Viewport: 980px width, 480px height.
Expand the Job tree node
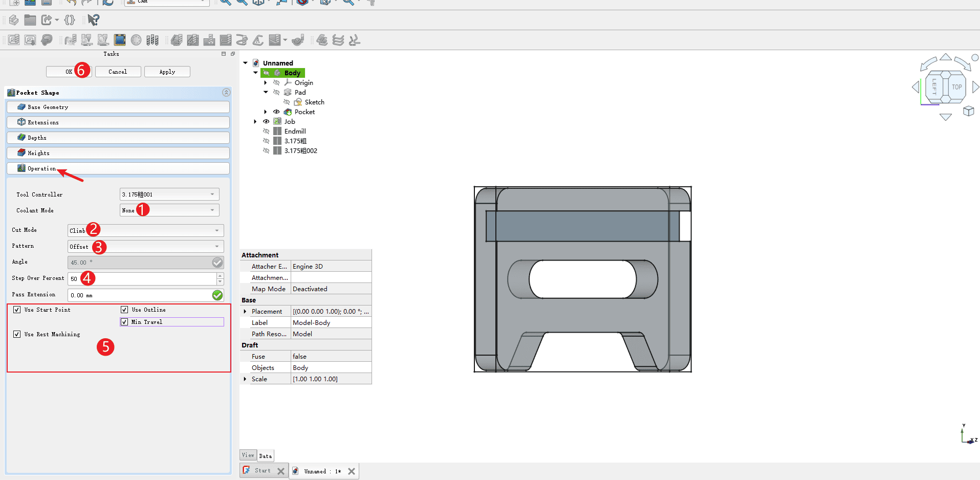(x=255, y=122)
